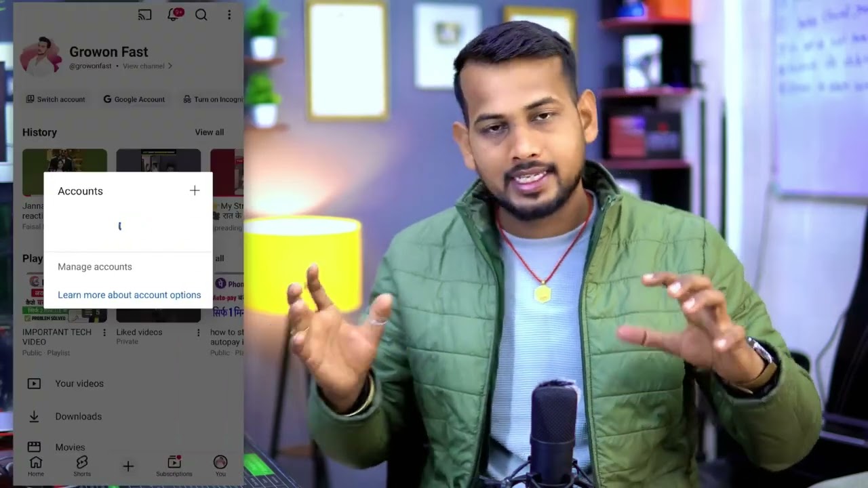Go to Home tab in bottom bar

click(36, 466)
